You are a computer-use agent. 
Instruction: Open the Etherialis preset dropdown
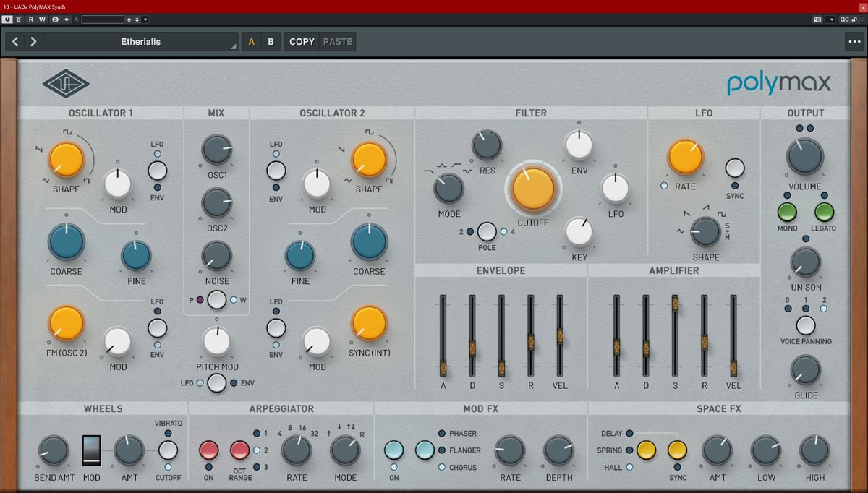pyautogui.click(x=141, y=42)
